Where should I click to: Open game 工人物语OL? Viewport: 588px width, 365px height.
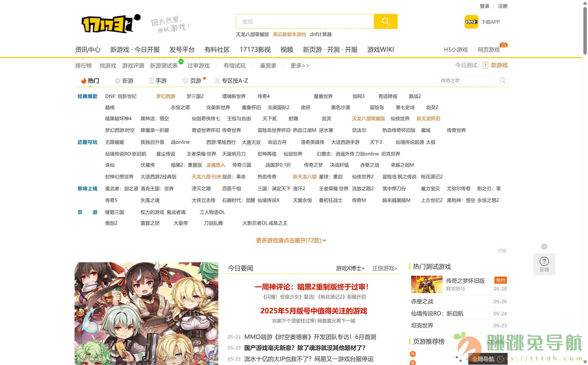pyautogui.click(x=212, y=212)
